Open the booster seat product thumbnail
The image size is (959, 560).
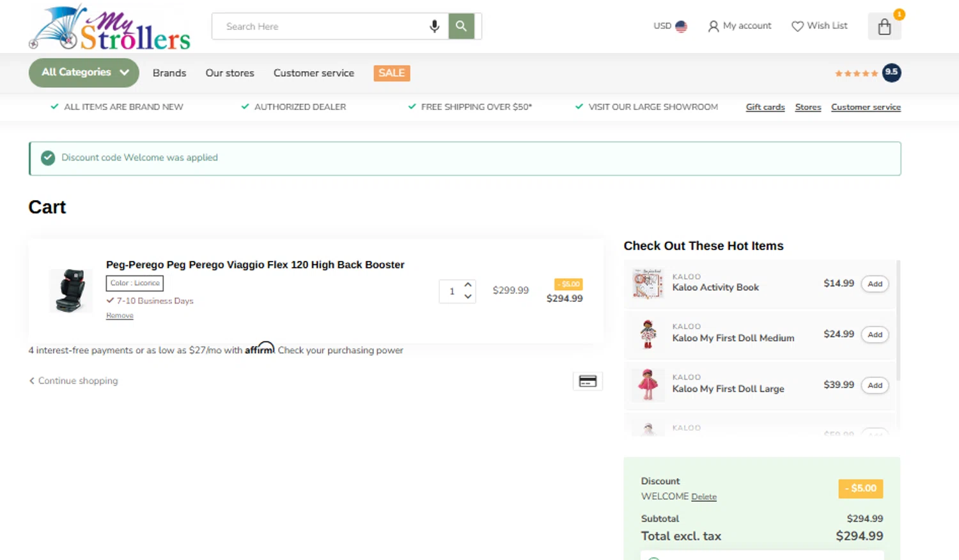pos(70,290)
